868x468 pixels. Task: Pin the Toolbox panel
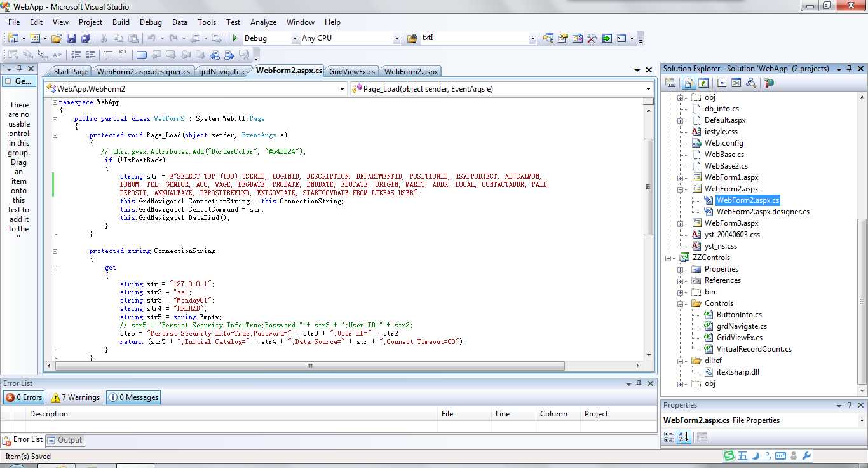pyautogui.click(x=19, y=69)
